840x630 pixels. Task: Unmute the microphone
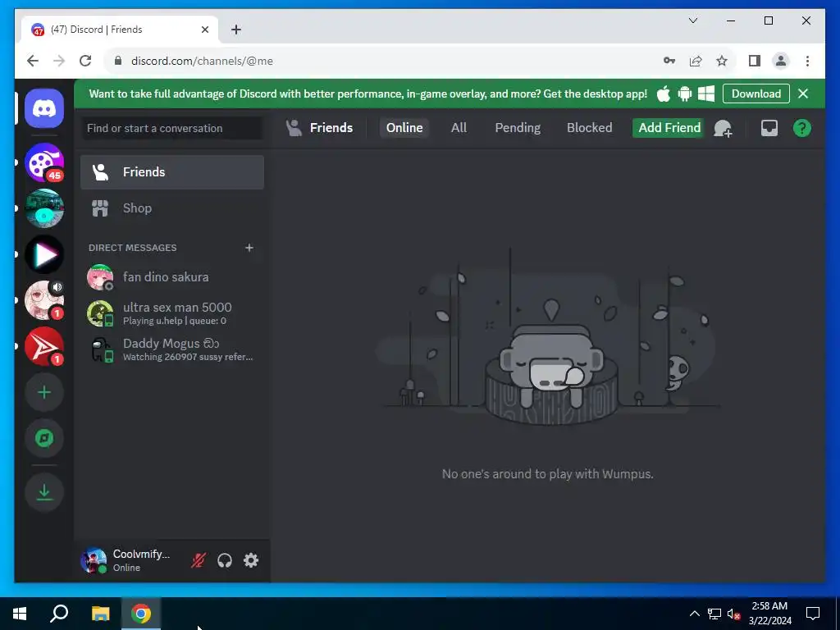[199, 560]
